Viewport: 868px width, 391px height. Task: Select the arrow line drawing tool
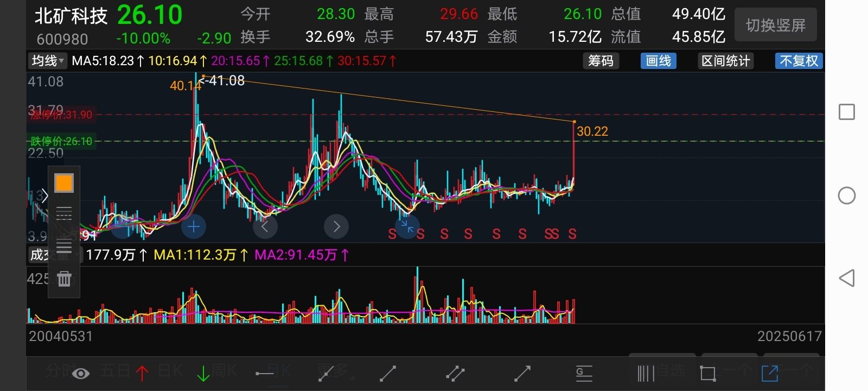coord(522,373)
